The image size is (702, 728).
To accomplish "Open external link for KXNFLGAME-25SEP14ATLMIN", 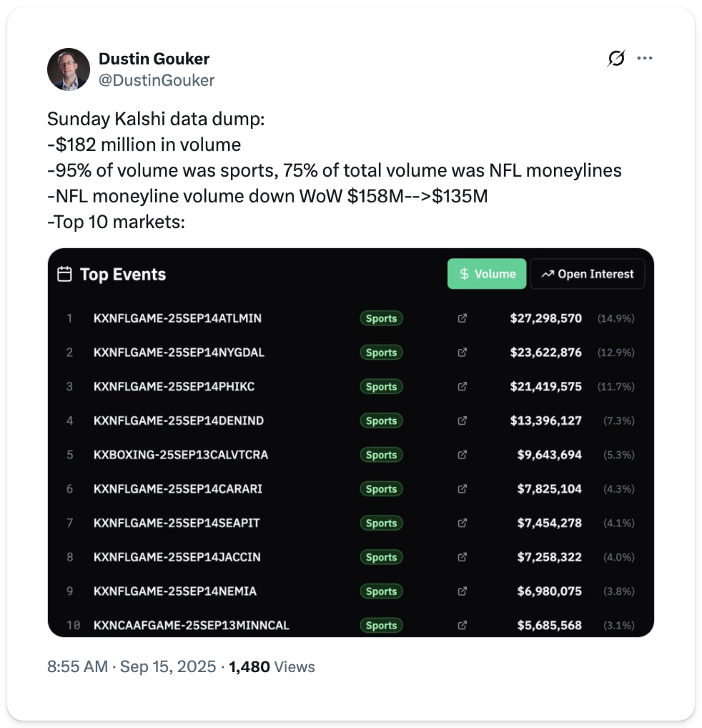I will pyautogui.click(x=462, y=318).
